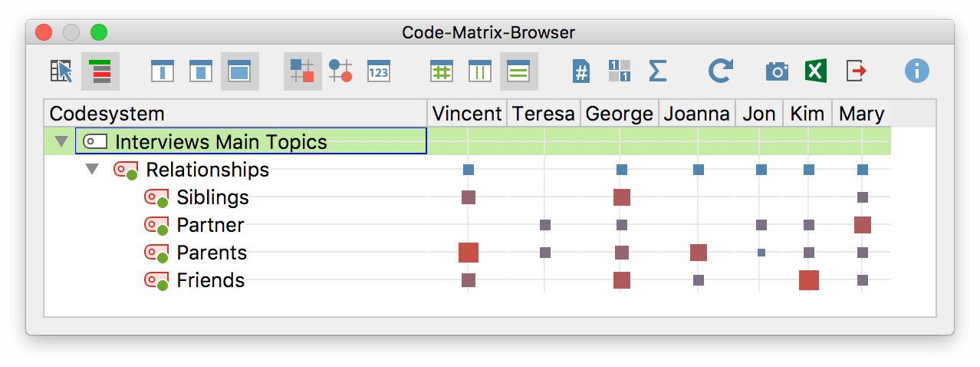Click the Kim column header
Viewport: 980px width, 367px height.
click(x=807, y=114)
